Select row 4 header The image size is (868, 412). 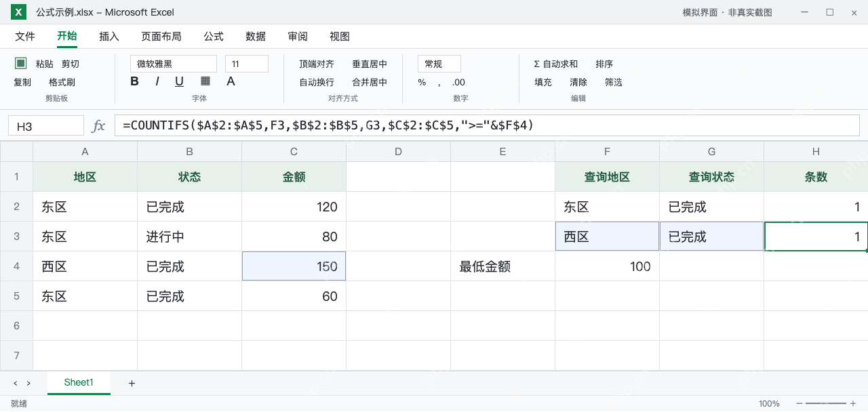(16, 266)
